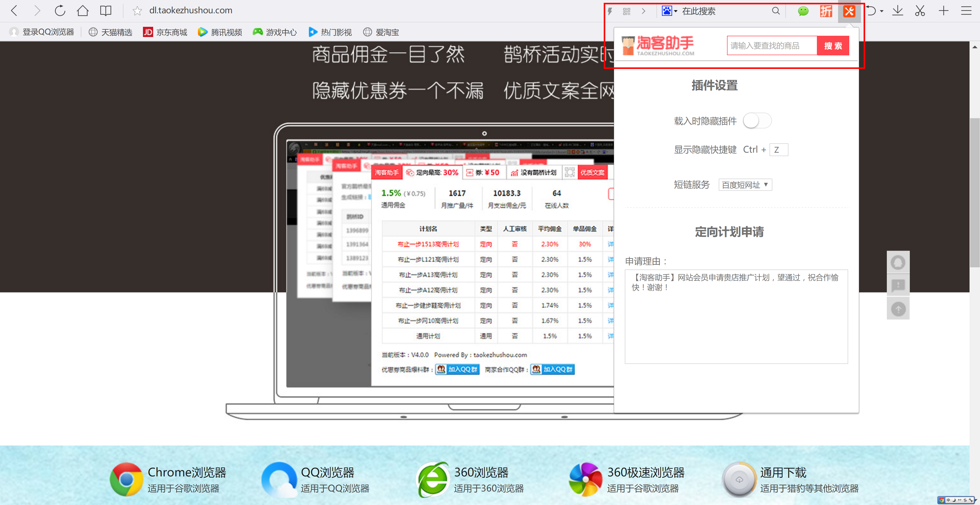980x505 pixels.
Task: Click the scissors screenshot tool icon
Action: pyautogui.click(x=920, y=11)
